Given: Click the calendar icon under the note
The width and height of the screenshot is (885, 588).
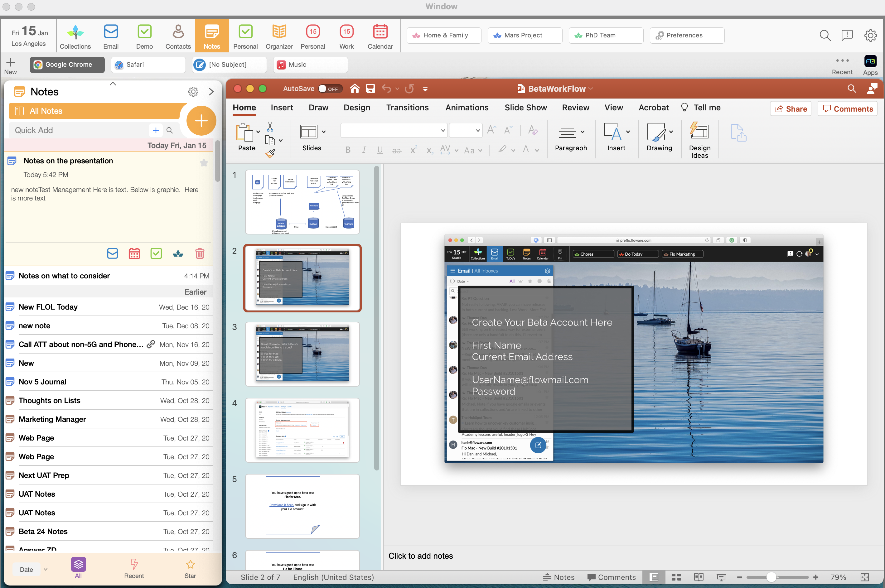Looking at the screenshot, I should 134,253.
